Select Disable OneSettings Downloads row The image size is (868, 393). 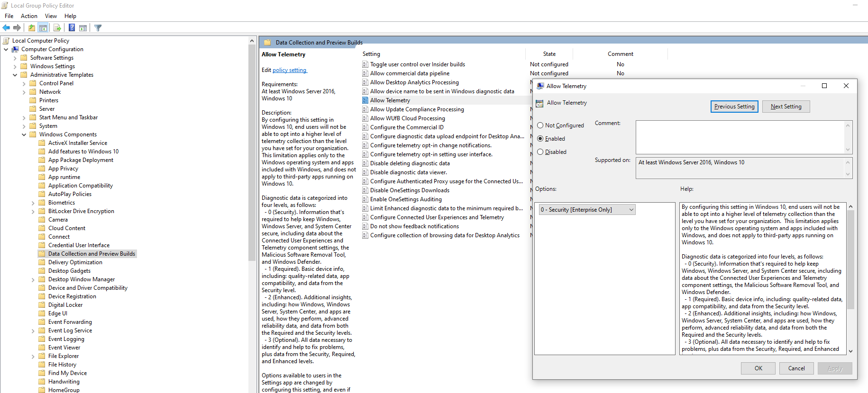410,190
